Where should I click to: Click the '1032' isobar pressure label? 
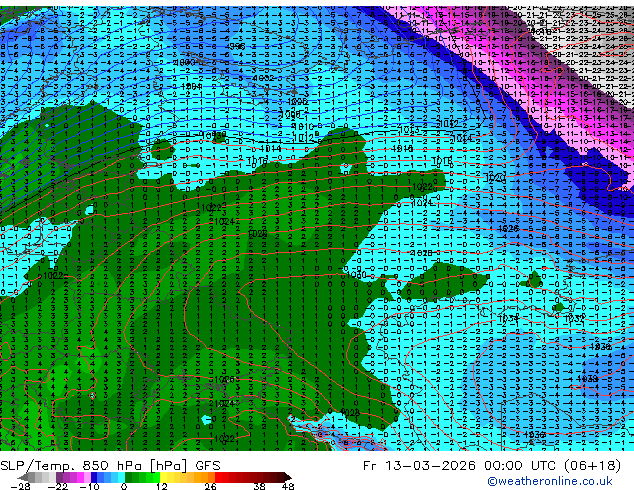click(x=574, y=319)
